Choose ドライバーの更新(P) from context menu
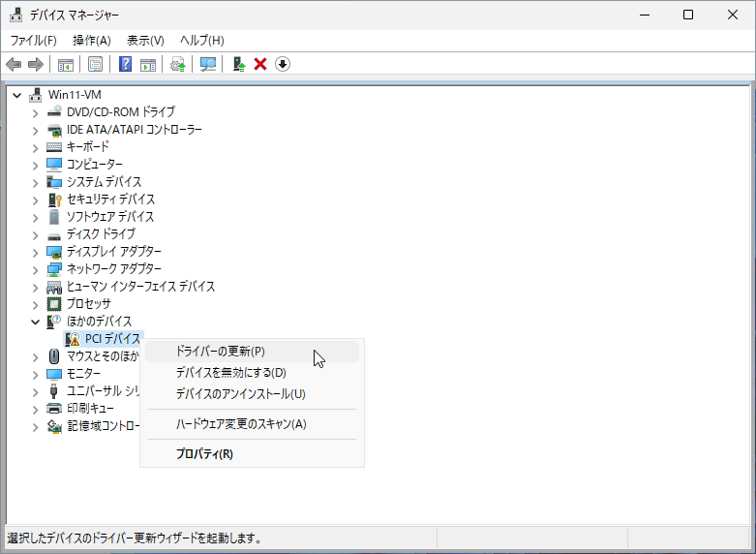This screenshot has width=756, height=554. [252, 352]
